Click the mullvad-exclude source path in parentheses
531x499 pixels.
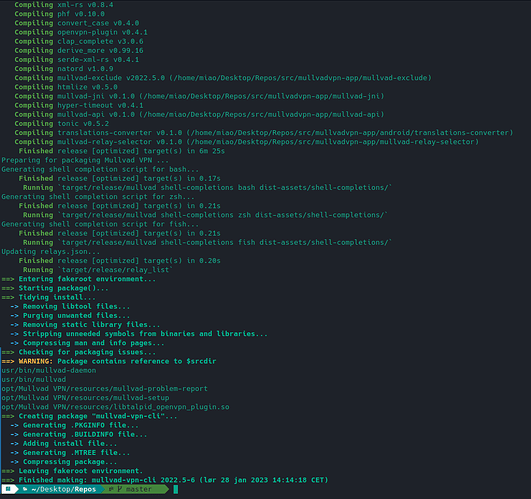click(x=300, y=78)
